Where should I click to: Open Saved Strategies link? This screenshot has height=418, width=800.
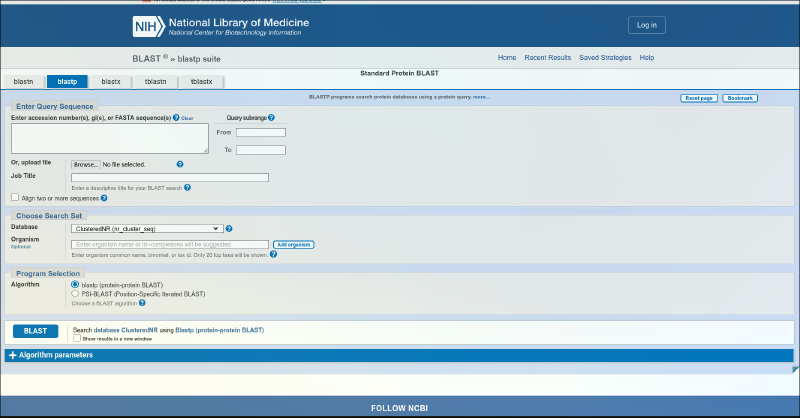605,58
